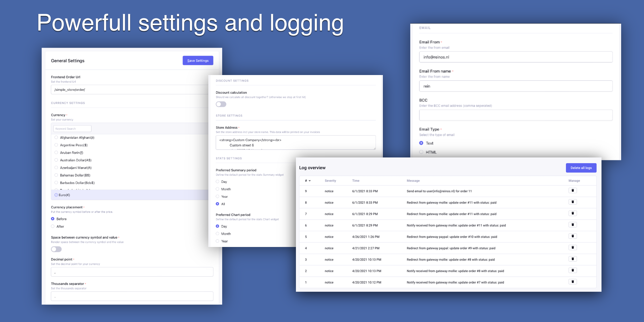Select Australian Dollar currency

click(56, 160)
